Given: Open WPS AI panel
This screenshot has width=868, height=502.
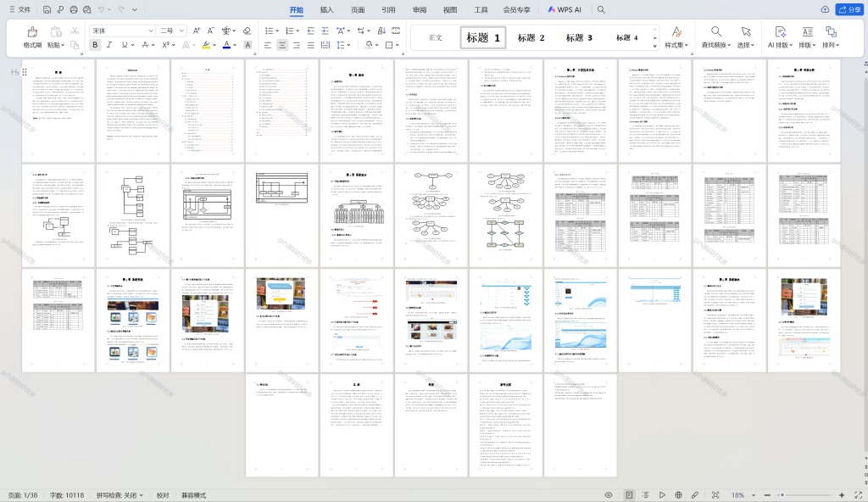Looking at the screenshot, I should [x=565, y=9].
